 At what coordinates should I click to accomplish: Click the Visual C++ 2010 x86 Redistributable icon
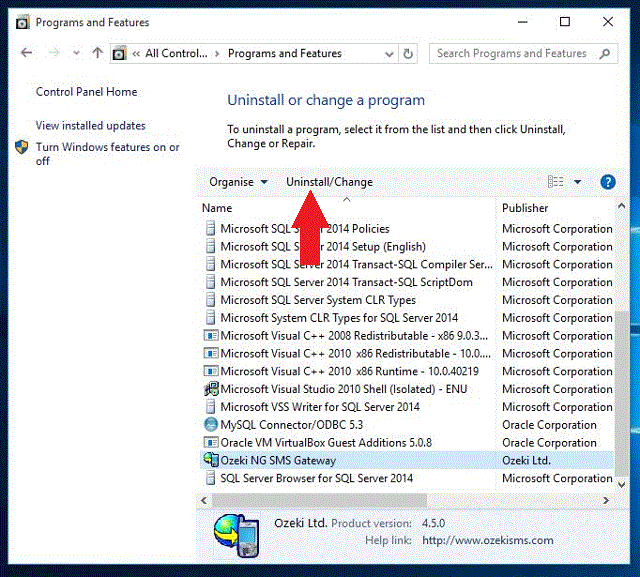211,353
